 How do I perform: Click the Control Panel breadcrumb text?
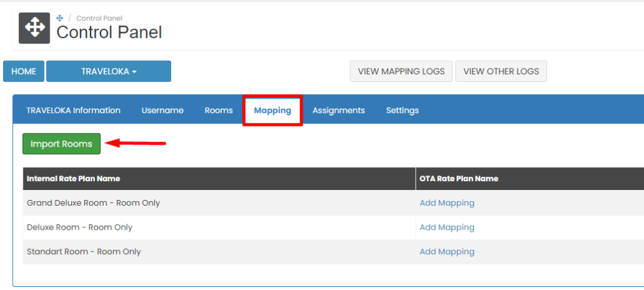(99, 18)
